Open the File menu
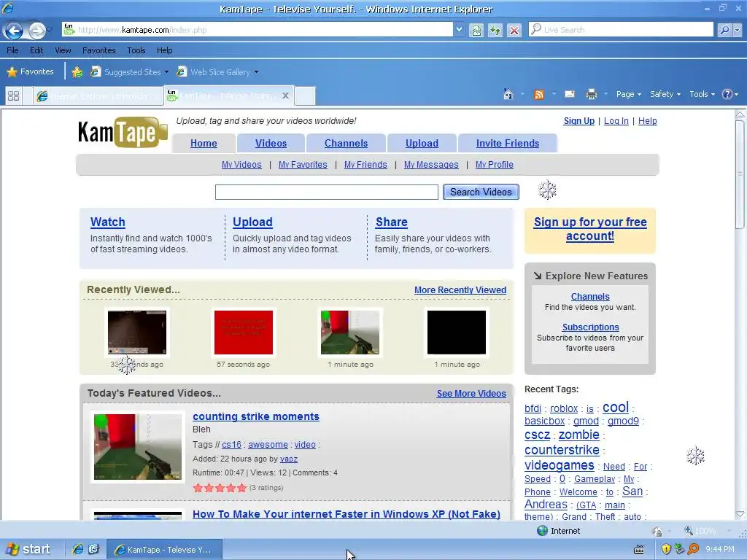 tap(13, 50)
